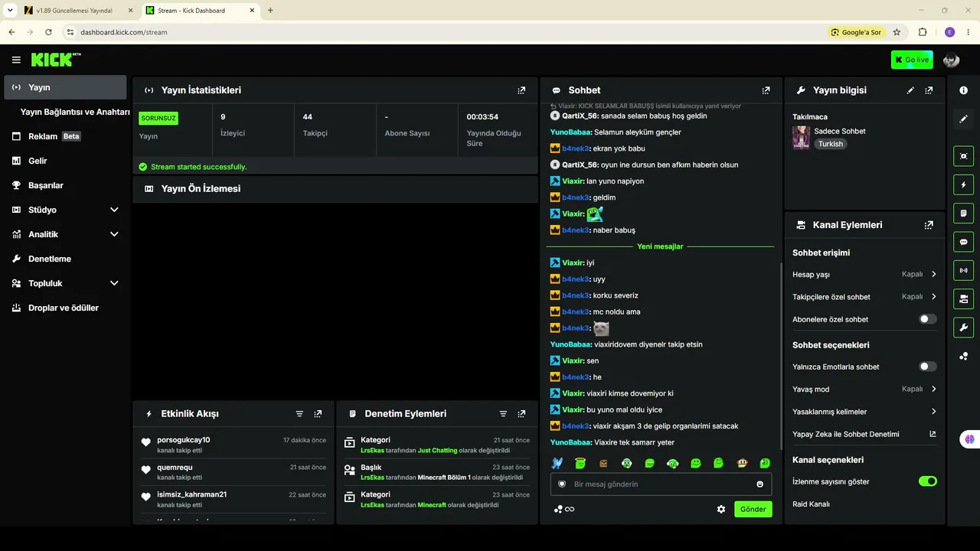The image size is (980, 551).
Task: Click Raid Kanalı in channel options
Action: tap(811, 504)
